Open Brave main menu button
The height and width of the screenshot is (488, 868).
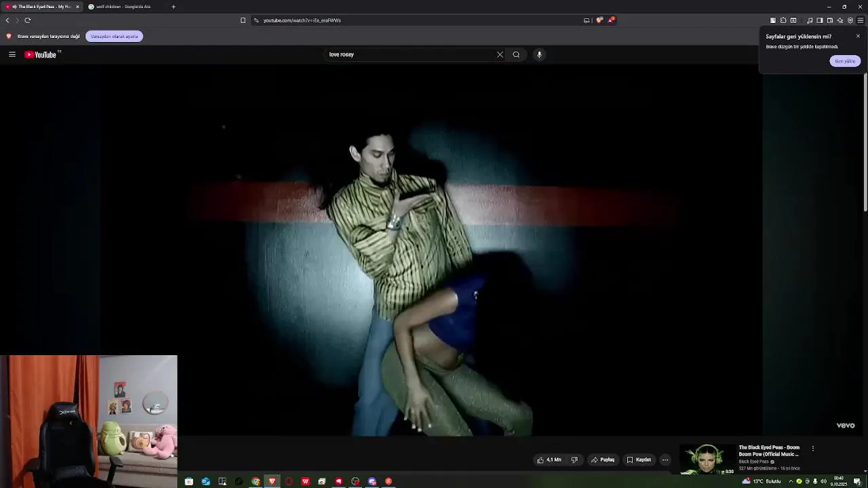click(861, 20)
